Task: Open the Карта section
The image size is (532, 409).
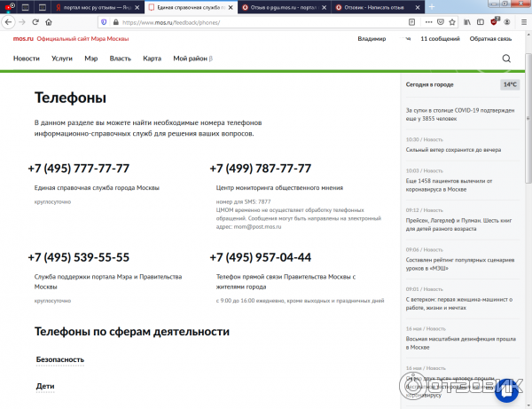Action: click(152, 59)
